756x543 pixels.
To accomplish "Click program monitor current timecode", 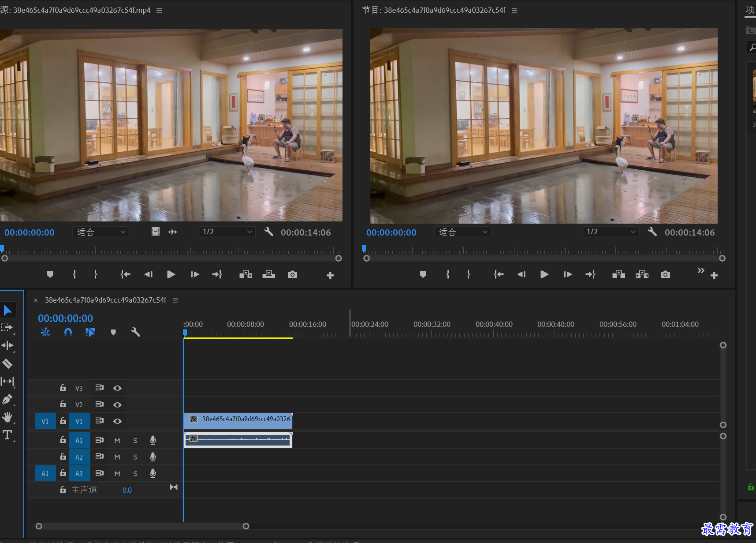I will [391, 232].
